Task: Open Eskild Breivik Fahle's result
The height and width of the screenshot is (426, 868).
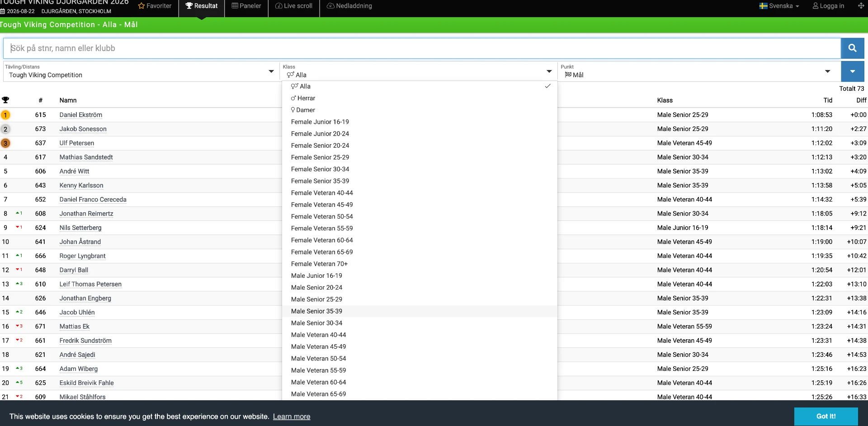Action: coord(87,383)
